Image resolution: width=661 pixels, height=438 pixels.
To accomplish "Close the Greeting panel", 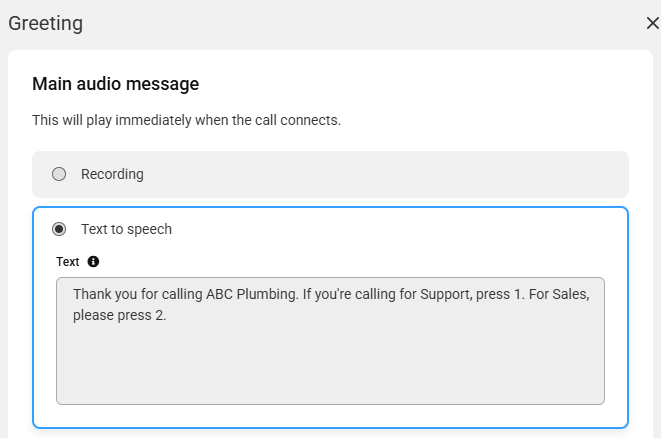I will tap(653, 23).
